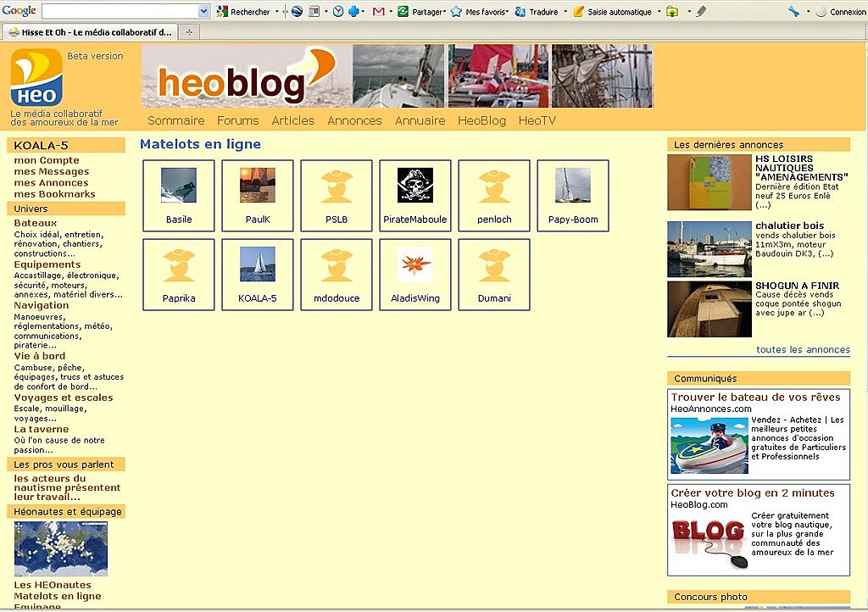
Task: Open the Annuaire menu
Action: (x=420, y=120)
